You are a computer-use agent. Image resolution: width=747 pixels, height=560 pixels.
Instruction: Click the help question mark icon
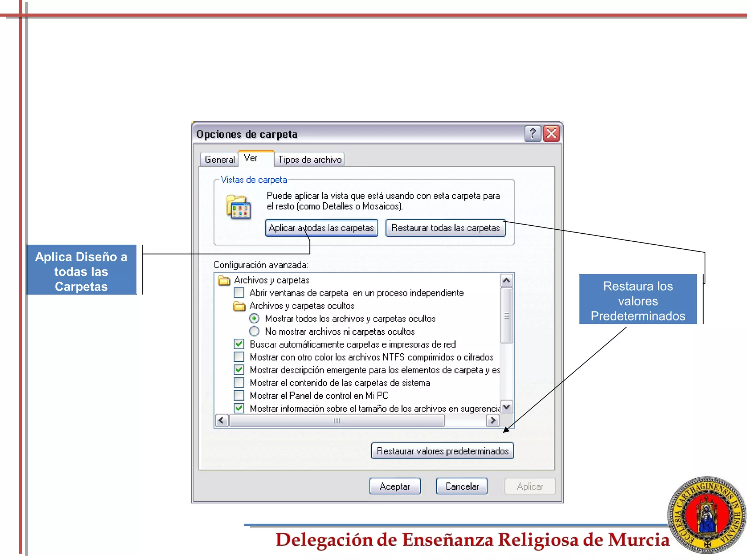[533, 134]
